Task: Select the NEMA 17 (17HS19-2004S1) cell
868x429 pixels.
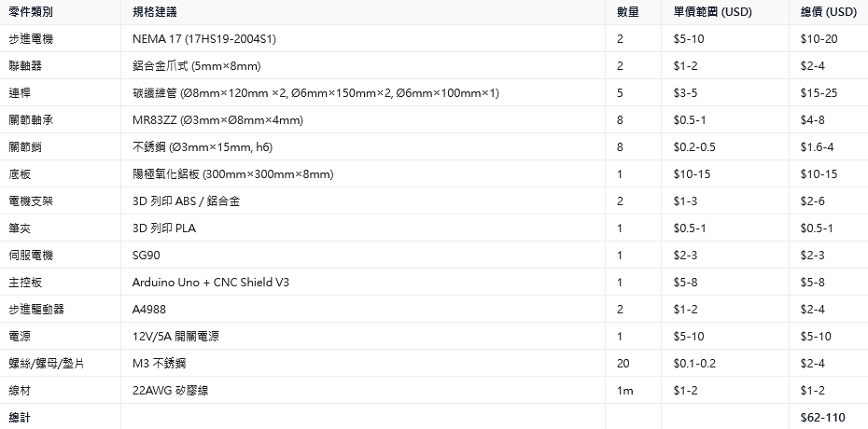Action: tap(204, 38)
